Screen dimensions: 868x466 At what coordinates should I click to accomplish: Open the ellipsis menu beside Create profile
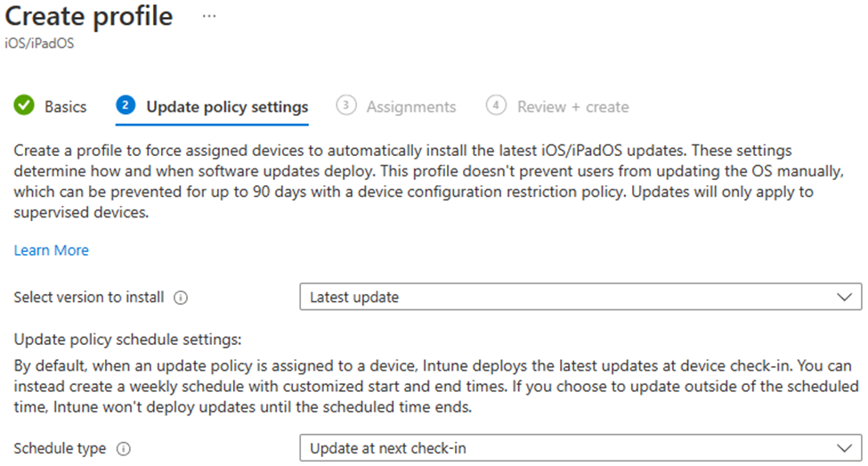(x=209, y=17)
